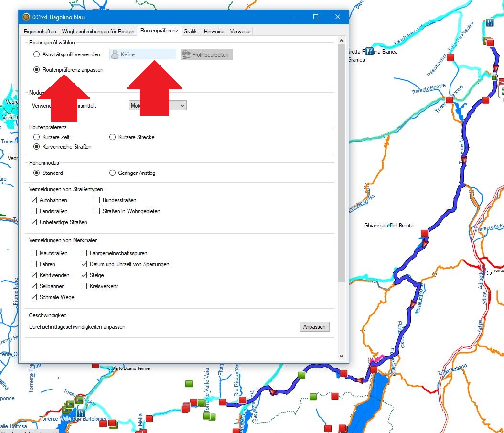The height and width of the screenshot is (433, 504).
Task: Open the Keine activity profile dropdown
Action: [x=144, y=54]
